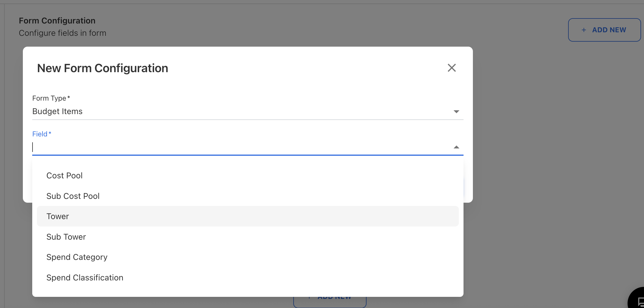644x308 pixels.
Task: Collapse the expanded Field dropdown list
Action: pyautogui.click(x=456, y=147)
